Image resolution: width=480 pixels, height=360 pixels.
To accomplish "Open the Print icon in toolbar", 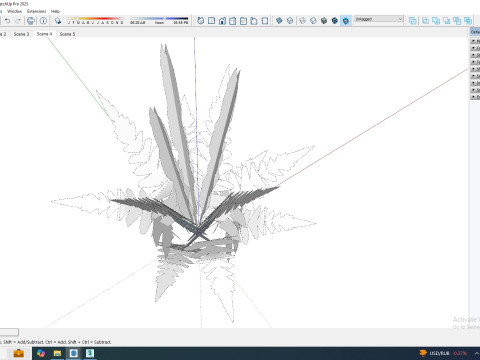I will click(31, 21).
